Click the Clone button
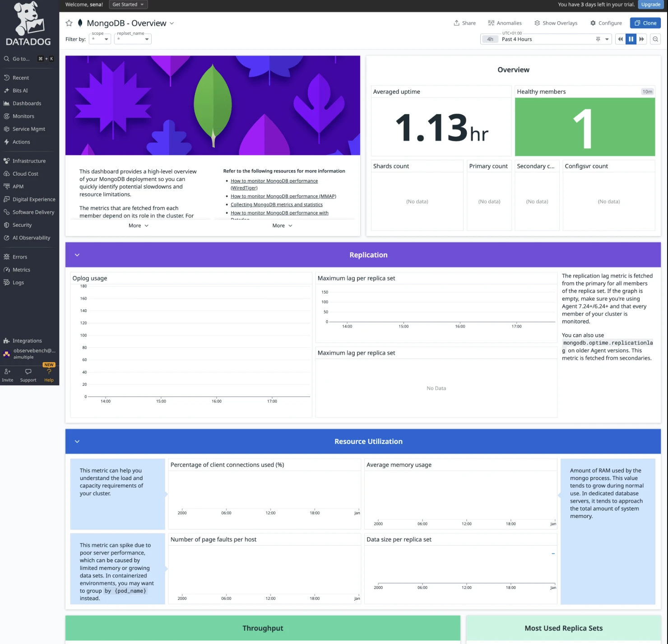 (645, 23)
